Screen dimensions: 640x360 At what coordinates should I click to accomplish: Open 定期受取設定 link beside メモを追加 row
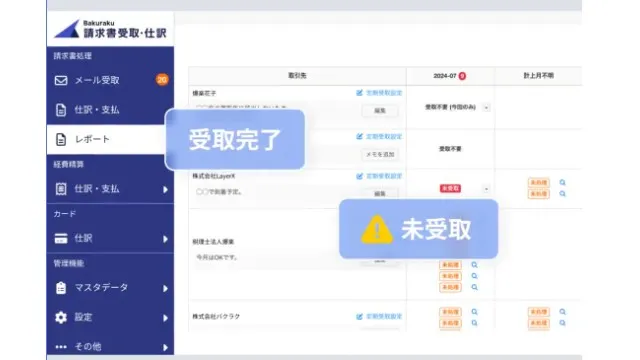pyautogui.click(x=384, y=137)
